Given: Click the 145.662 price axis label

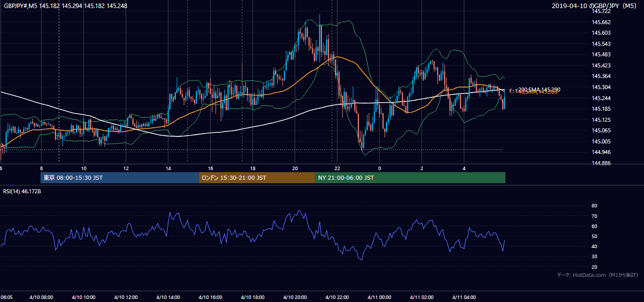Looking at the screenshot, I should click(x=601, y=22).
